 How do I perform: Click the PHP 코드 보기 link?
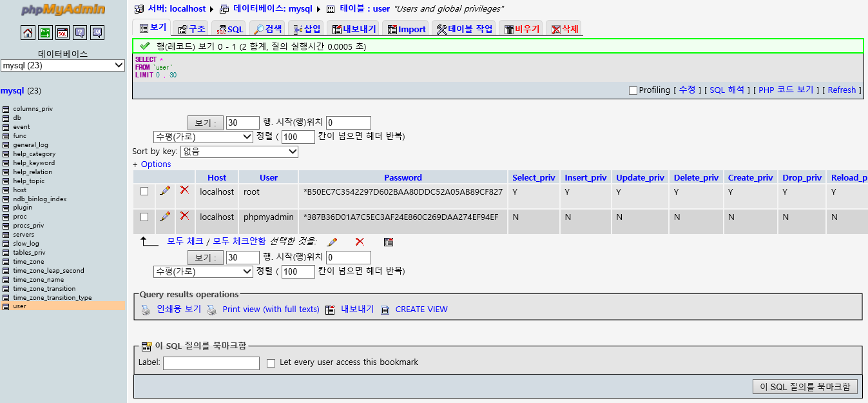click(x=786, y=90)
